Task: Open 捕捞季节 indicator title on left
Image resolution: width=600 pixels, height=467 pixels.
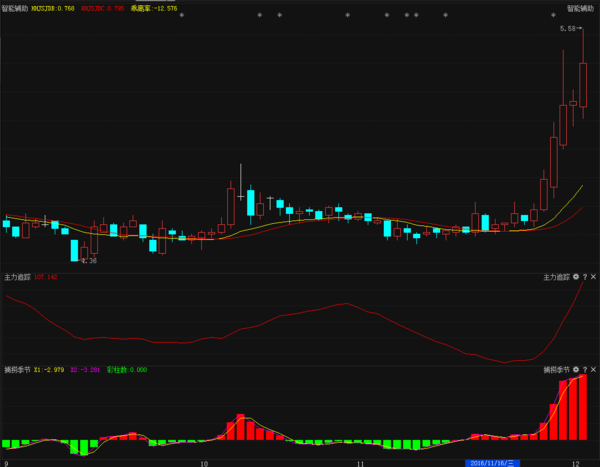Action: (x=16, y=369)
